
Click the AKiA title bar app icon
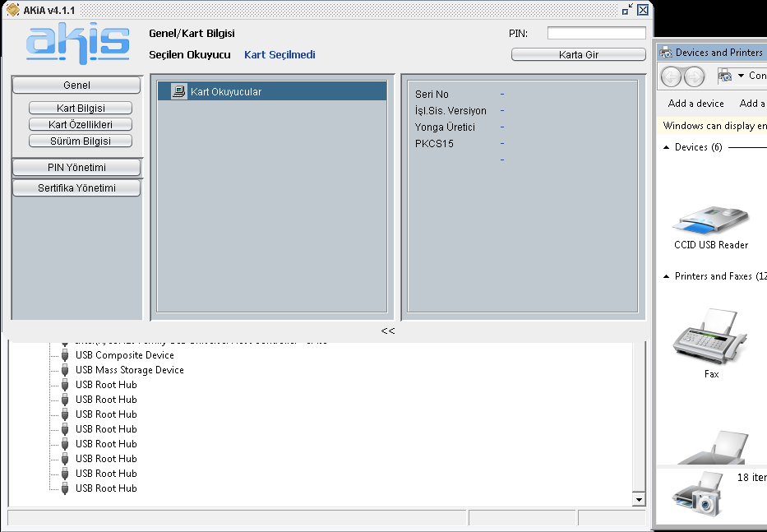coord(12,10)
